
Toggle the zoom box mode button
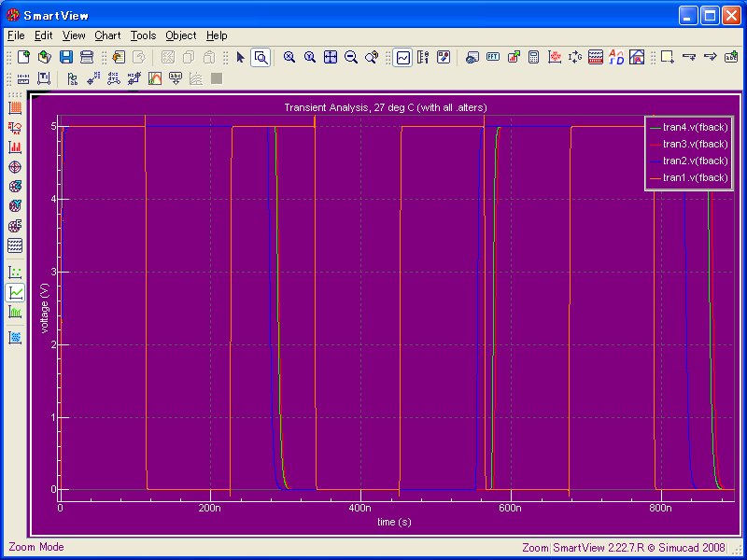pos(261,57)
